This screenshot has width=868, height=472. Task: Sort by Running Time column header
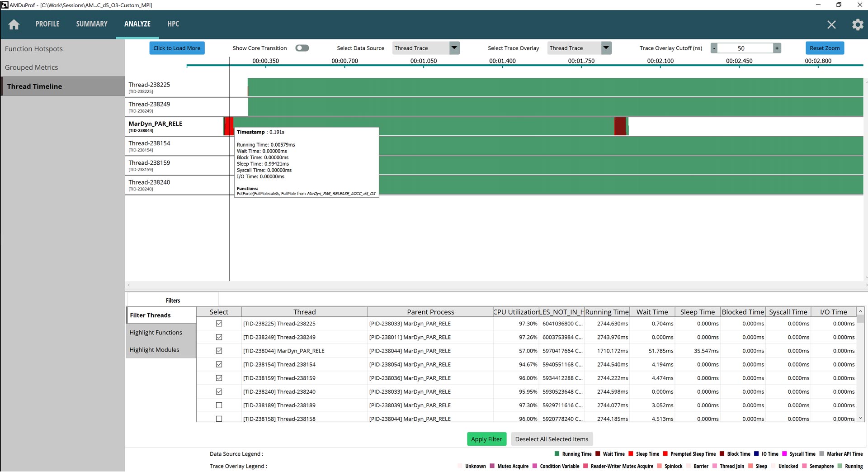(x=607, y=312)
